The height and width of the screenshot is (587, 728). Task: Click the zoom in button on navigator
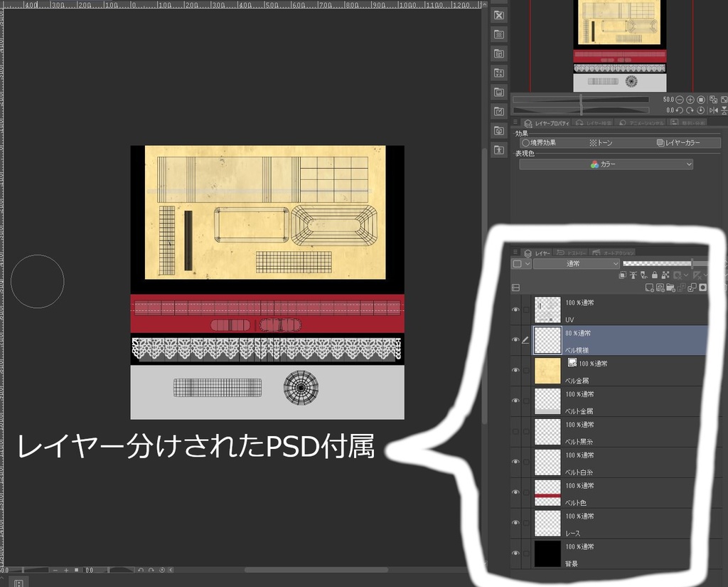pyautogui.click(x=690, y=100)
